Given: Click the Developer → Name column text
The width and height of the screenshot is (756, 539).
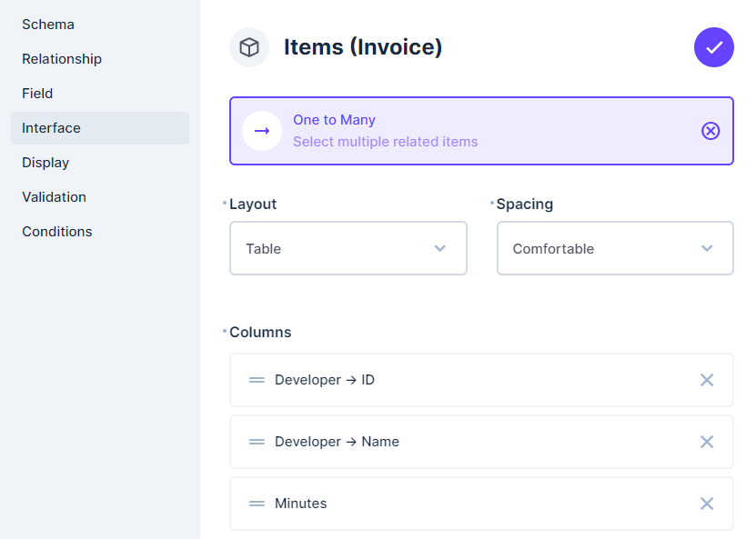Looking at the screenshot, I should (337, 442).
